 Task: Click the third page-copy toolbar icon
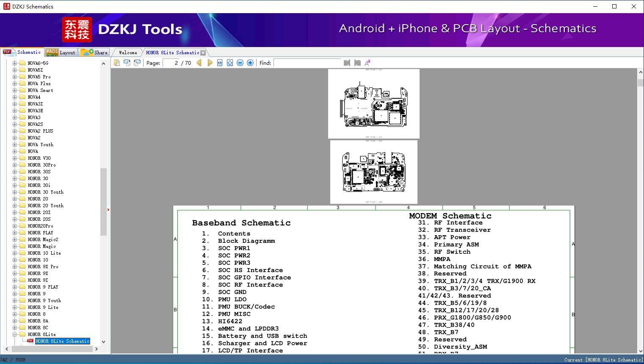137,63
